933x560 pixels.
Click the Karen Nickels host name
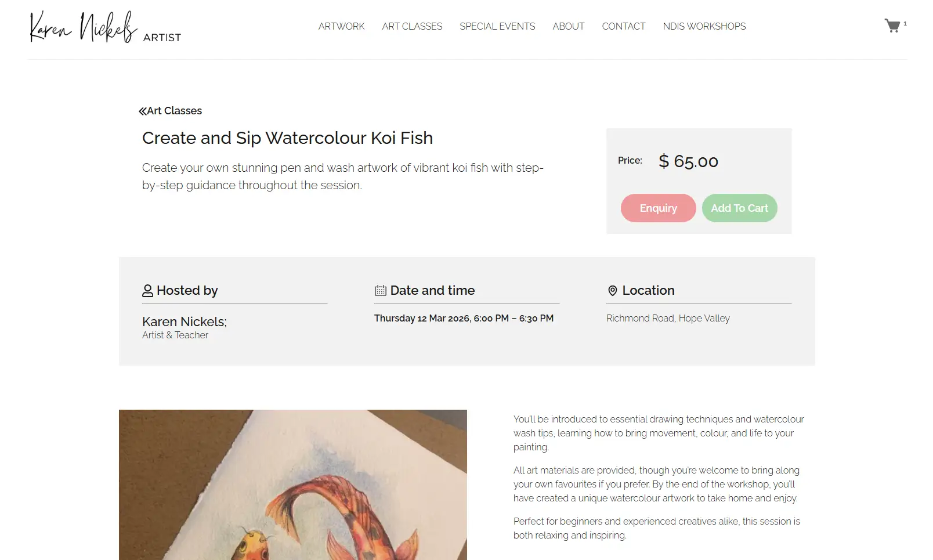click(x=184, y=321)
